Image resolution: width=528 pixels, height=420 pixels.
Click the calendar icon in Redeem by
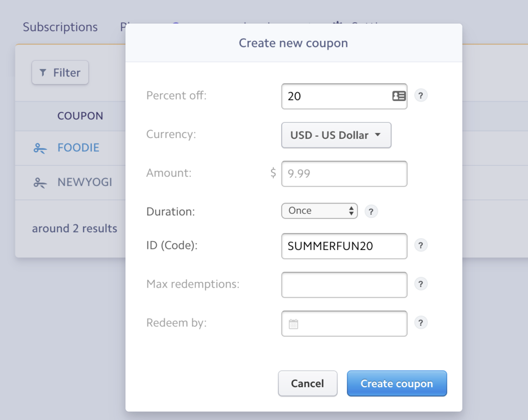[x=293, y=324]
